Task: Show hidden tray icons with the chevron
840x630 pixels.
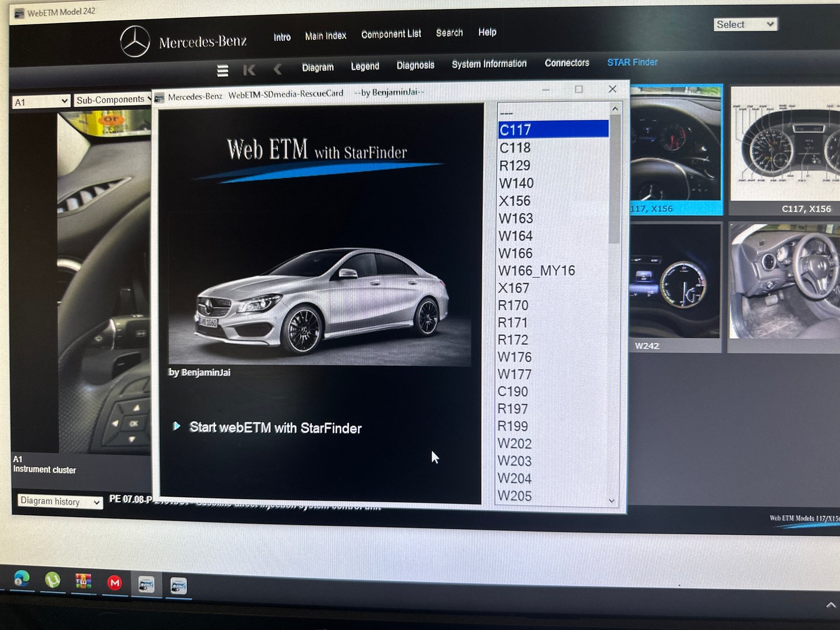Action: [x=830, y=605]
